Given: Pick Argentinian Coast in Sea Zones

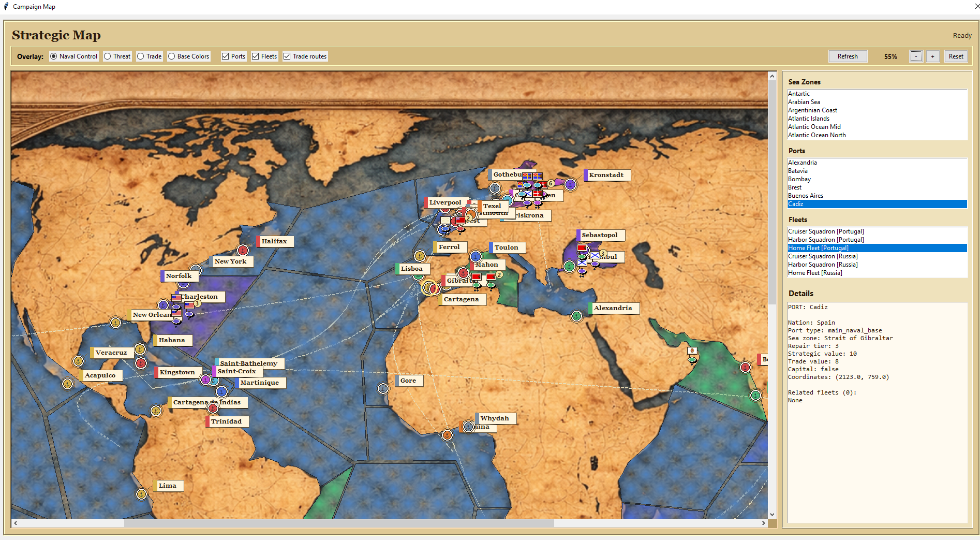Looking at the screenshot, I should click(x=877, y=110).
